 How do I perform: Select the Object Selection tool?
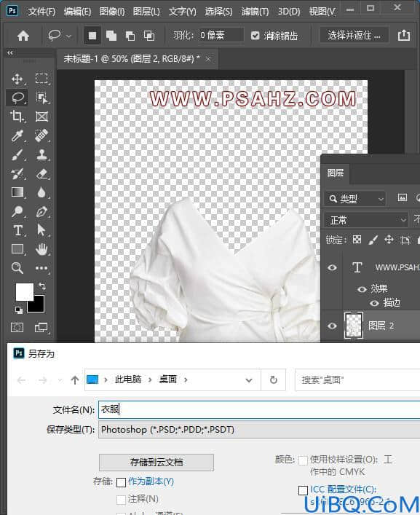pos(41,98)
